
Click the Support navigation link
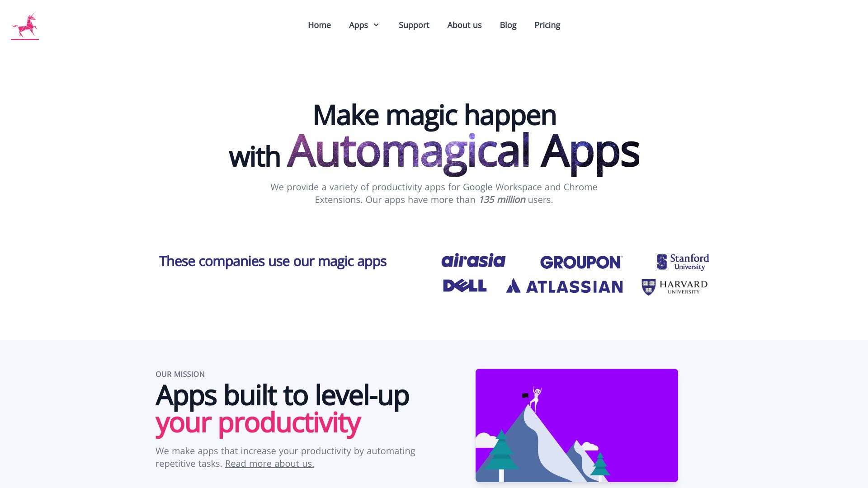(414, 25)
